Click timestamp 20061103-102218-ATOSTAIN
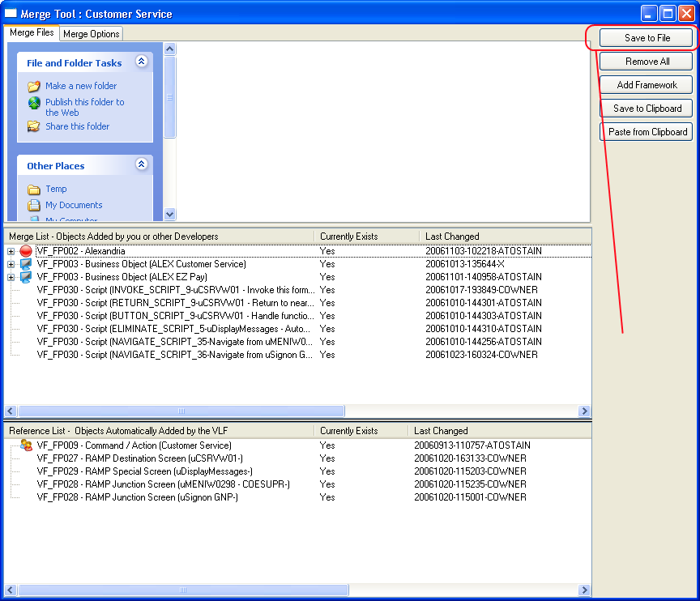This screenshot has width=700, height=601. point(484,251)
